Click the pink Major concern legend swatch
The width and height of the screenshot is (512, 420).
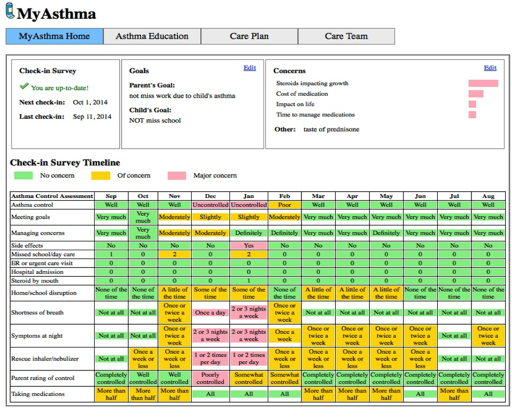(177, 176)
